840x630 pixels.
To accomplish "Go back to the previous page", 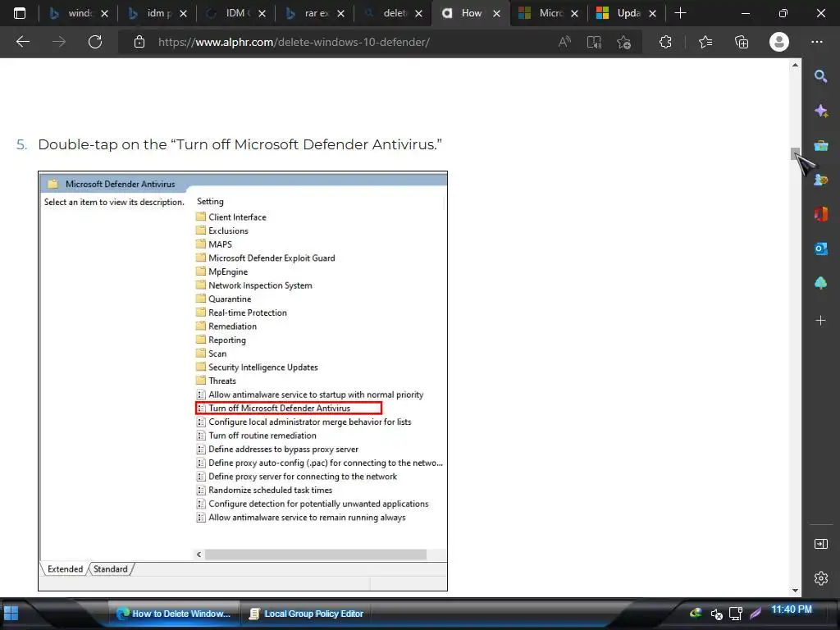I will click(x=22, y=42).
